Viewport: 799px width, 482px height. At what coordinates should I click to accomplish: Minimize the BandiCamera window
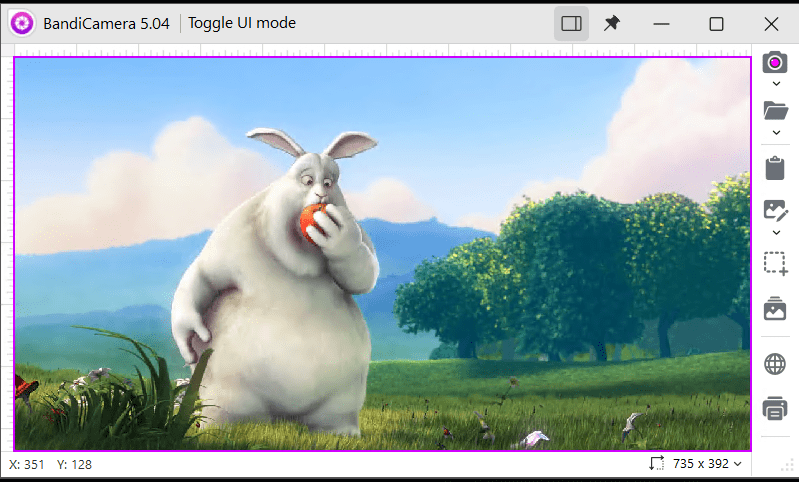coord(661,23)
